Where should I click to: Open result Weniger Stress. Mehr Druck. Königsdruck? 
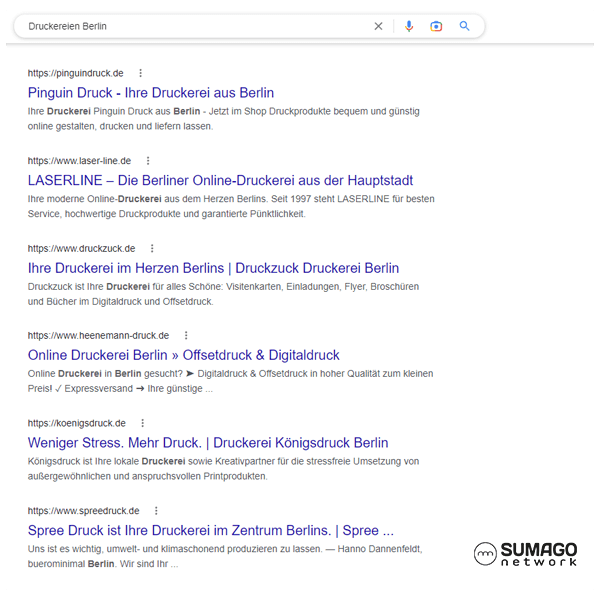pos(208,443)
